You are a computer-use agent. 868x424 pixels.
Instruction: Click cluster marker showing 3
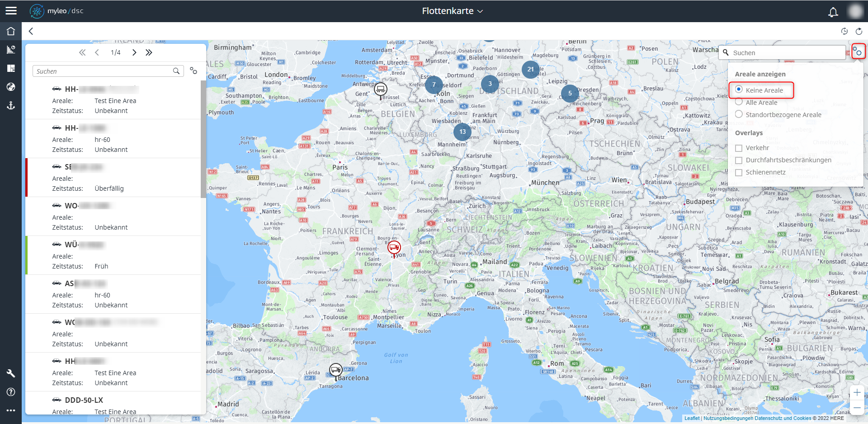(x=490, y=84)
